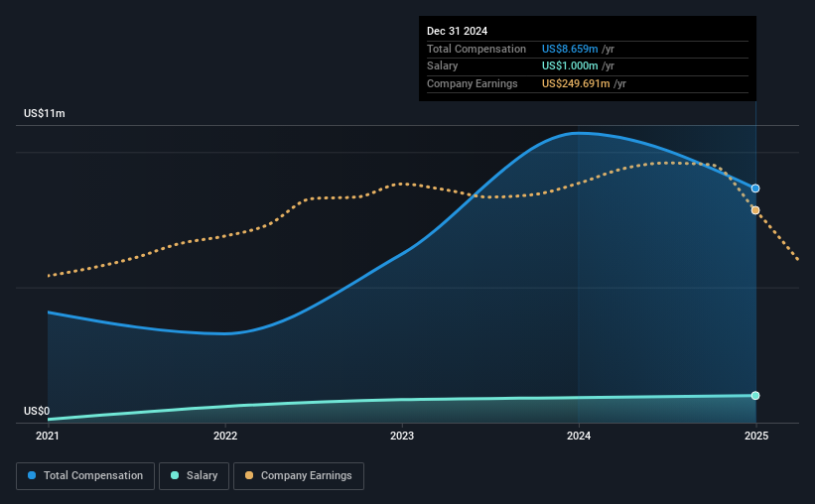Select the orange Company Earnings data point
This screenshot has height=504, width=815.
pyautogui.click(x=755, y=210)
